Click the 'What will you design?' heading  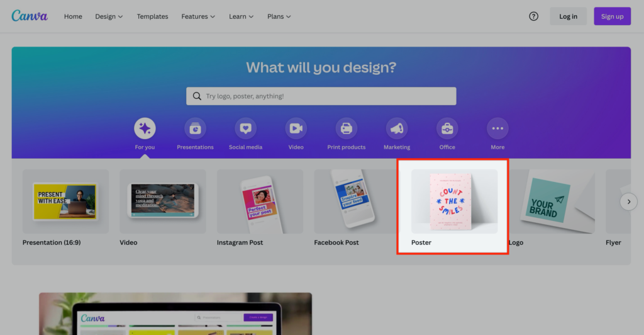(x=321, y=67)
